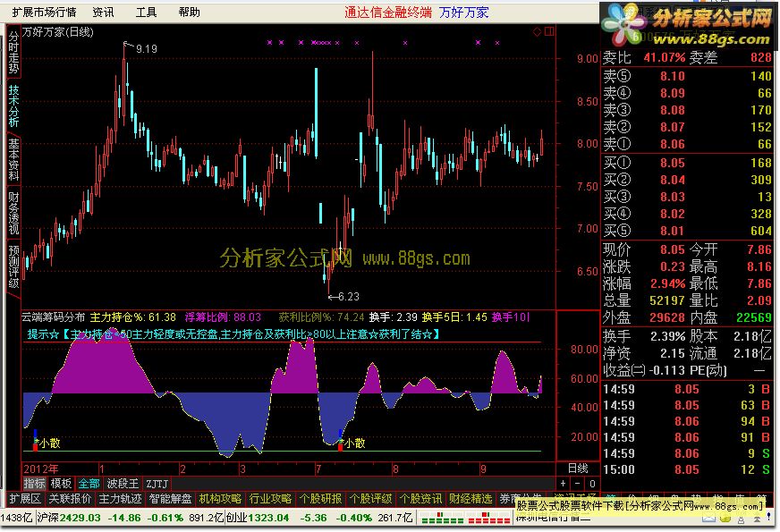Open the 日线 period selector
This screenshot has width=780, height=532.
click(x=578, y=469)
